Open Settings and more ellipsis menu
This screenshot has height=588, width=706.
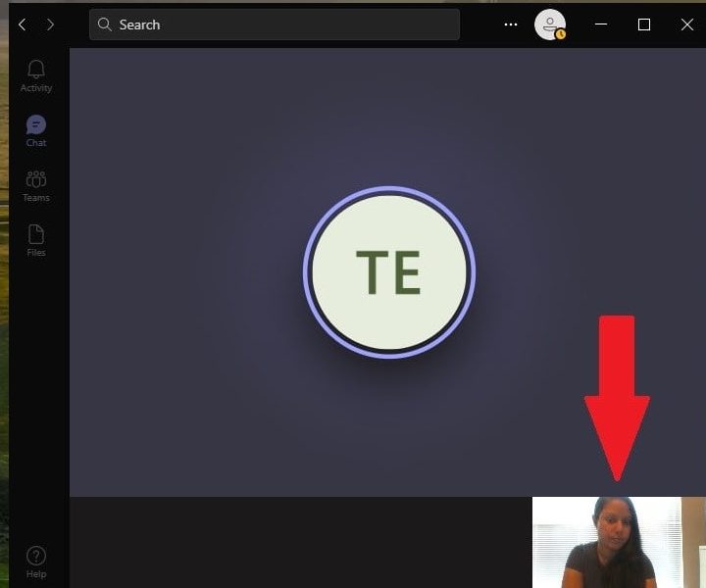(511, 24)
